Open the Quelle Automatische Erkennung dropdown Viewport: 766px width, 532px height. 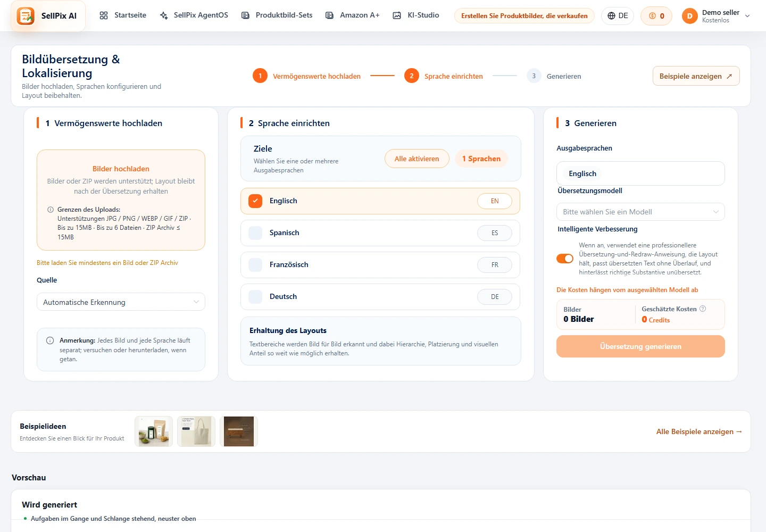[121, 302]
